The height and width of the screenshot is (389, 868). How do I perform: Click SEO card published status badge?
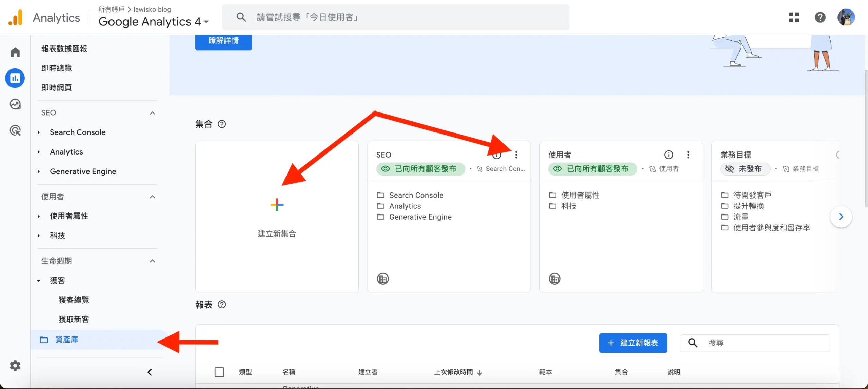(x=420, y=169)
